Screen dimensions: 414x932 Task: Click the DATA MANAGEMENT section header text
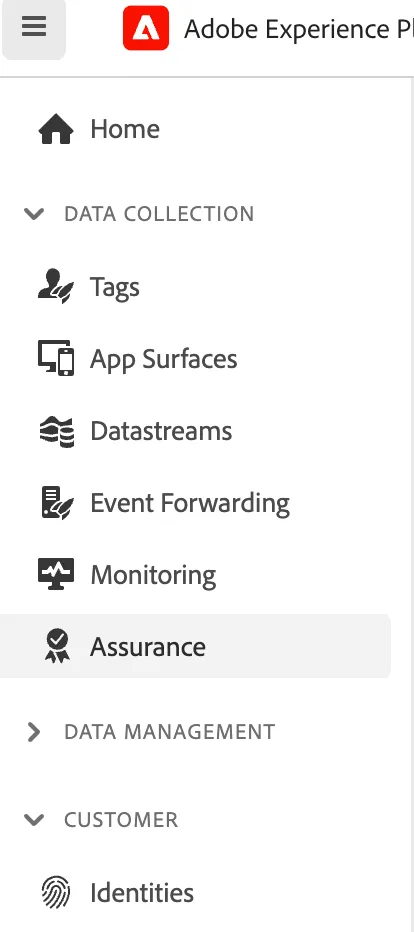click(170, 732)
